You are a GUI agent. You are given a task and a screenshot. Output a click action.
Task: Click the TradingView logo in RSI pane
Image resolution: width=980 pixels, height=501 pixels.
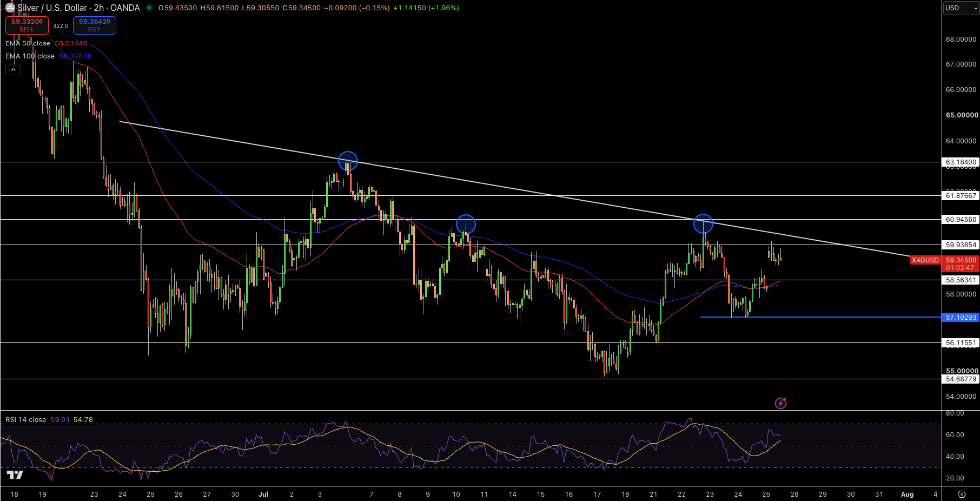tap(15, 475)
